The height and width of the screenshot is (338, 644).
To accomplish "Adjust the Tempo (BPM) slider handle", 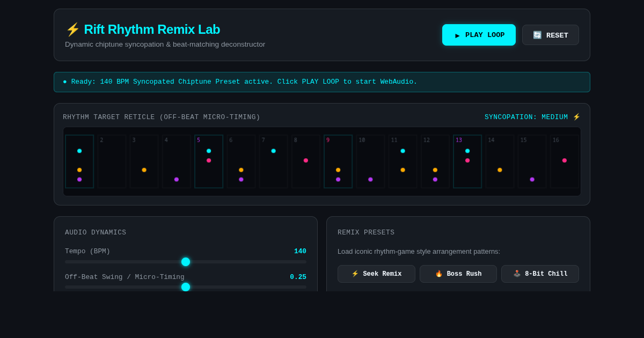I will pyautogui.click(x=186, y=262).
